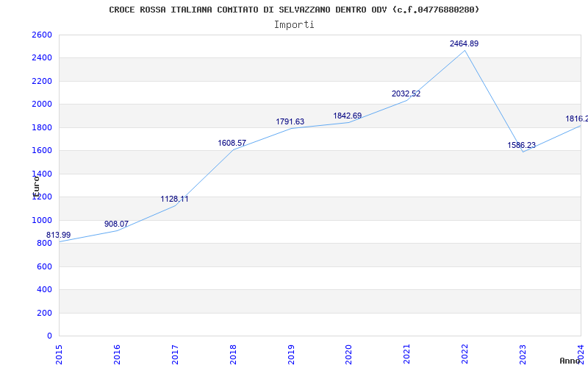Screen dimensions: 588x368
Task: Click the 1128.11 data label
Action: [174, 199]
